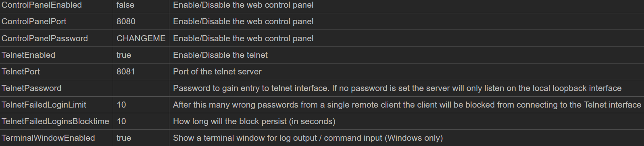Select the TerminalWindowEnabled setting name
Image resolution: width=644 pixels, height=146 pixels.
tap(48, 138)
